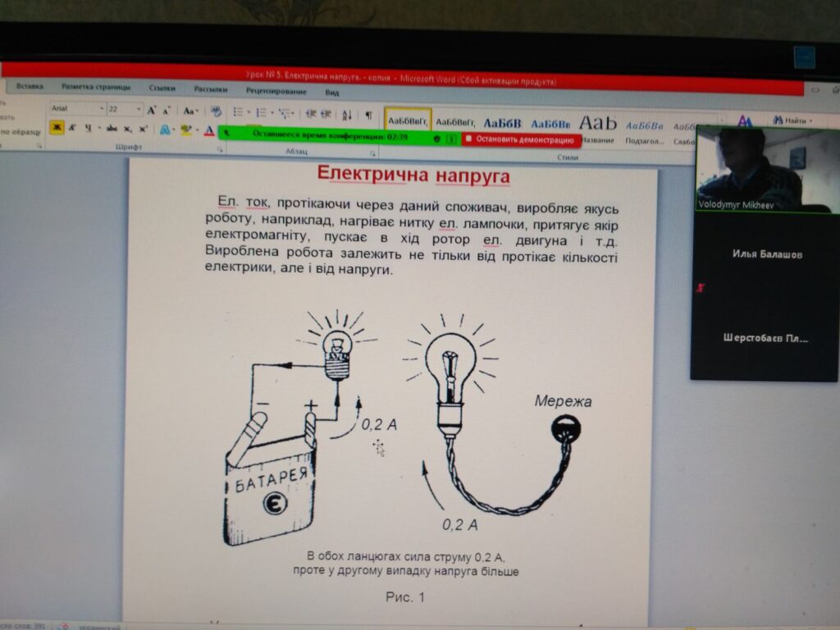Apply the bold blue АаБбВ heading style
The width and height of the screenshot is (840, 630).
pos(502,124)
